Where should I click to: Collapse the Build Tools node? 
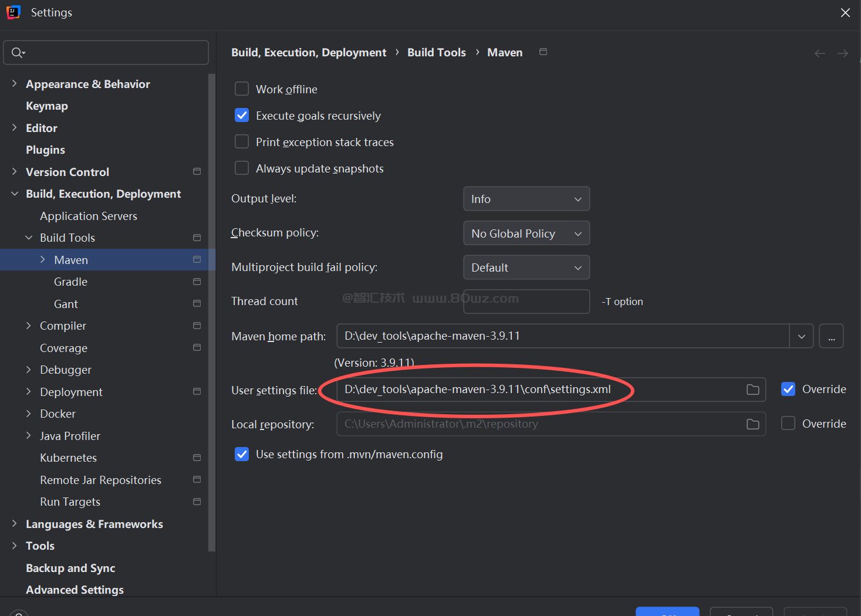(x=29, y=238)
